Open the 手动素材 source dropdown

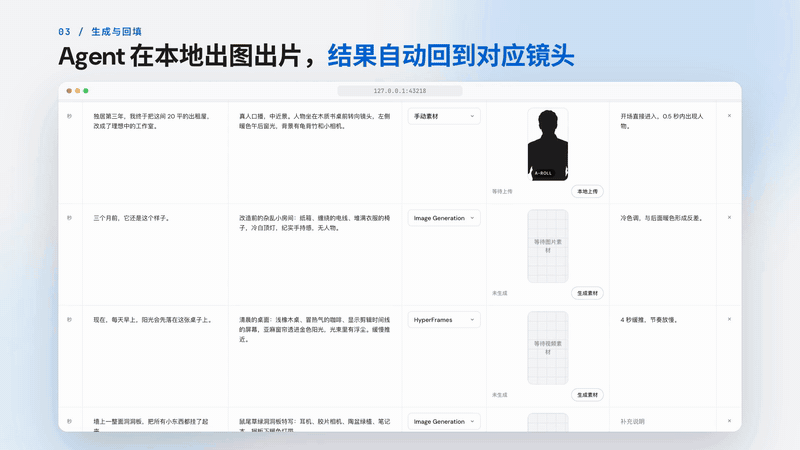click(444, 116)
